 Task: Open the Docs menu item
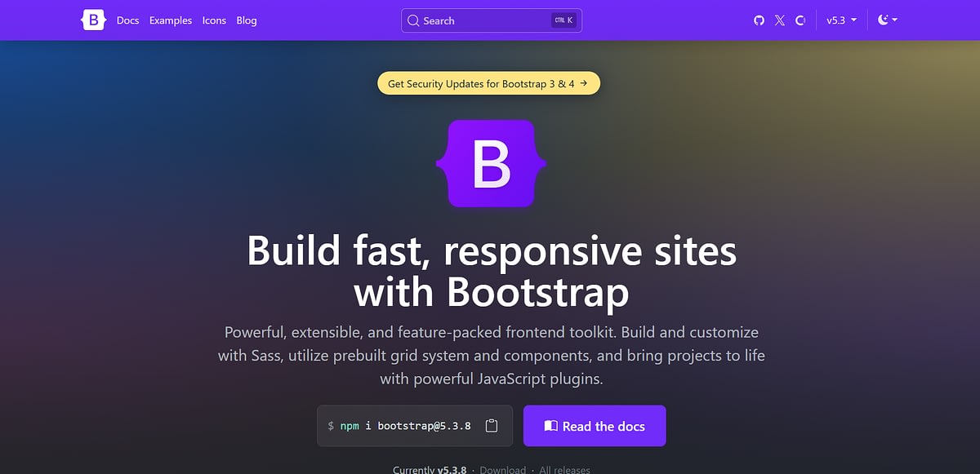point(127,20)
